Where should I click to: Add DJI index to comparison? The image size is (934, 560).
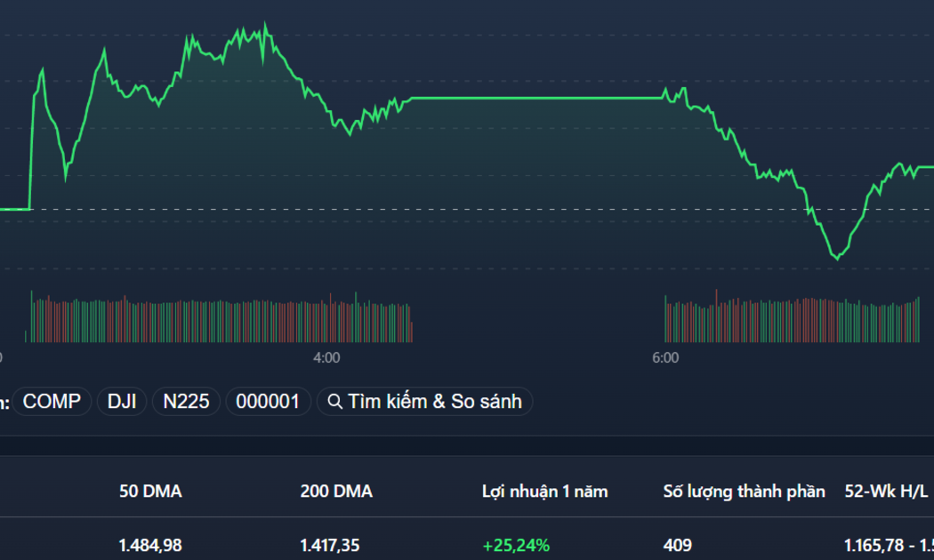122,402
